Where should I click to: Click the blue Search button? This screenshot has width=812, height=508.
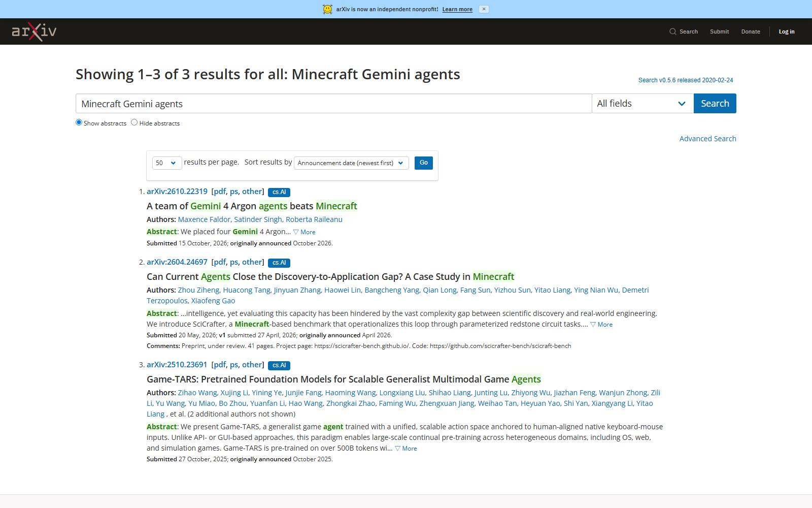click(x=715, y=104)
